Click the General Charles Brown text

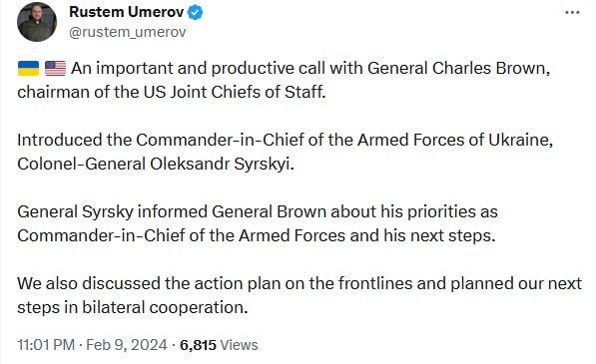coord(458,69)
